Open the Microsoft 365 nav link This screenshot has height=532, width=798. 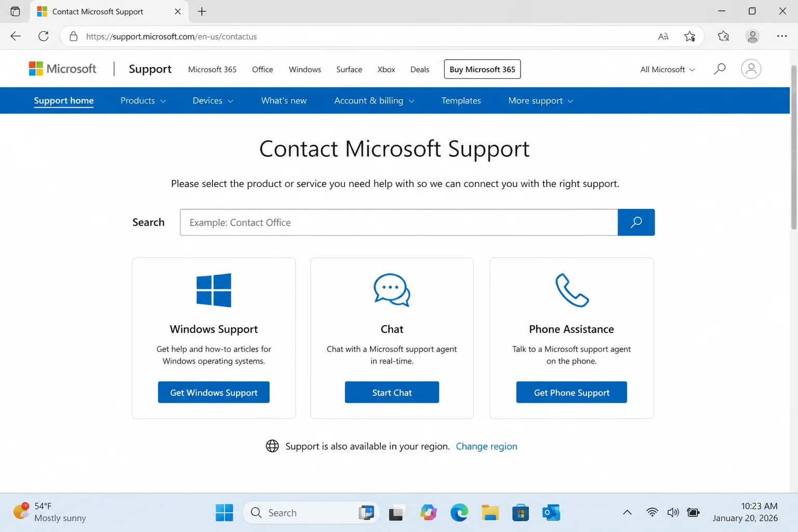click(212, 69)
